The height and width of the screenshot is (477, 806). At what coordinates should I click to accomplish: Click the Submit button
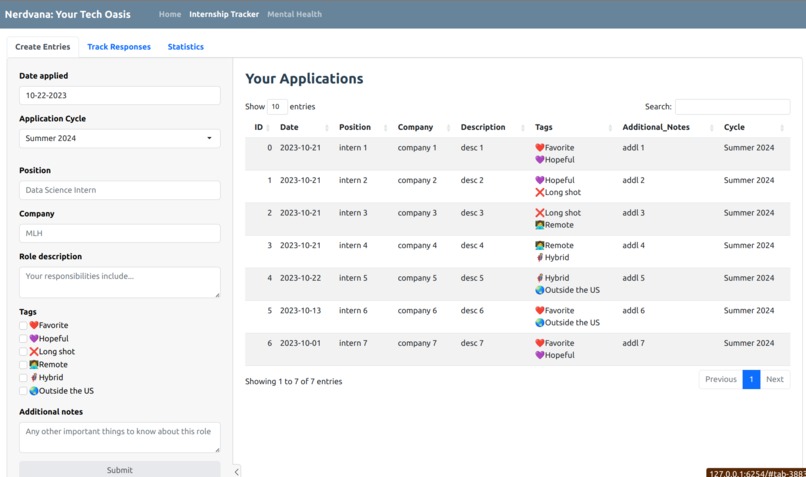120,470
